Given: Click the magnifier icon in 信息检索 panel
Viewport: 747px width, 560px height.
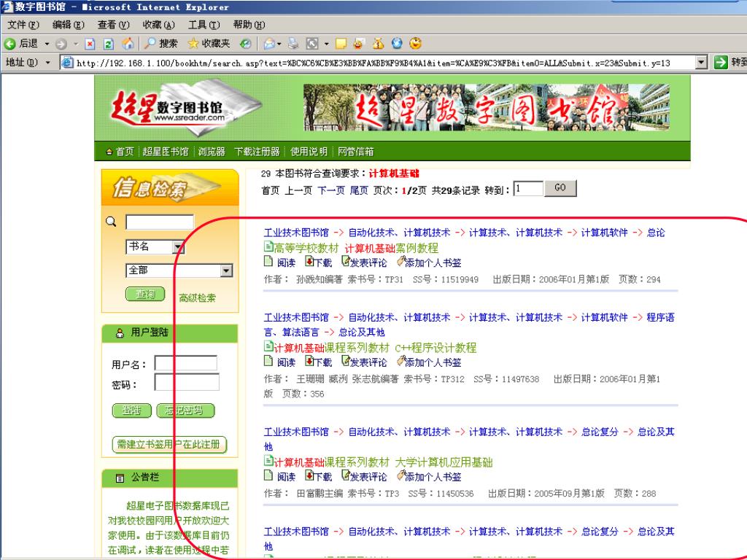Looking at the screenshot, I should 111,222.
